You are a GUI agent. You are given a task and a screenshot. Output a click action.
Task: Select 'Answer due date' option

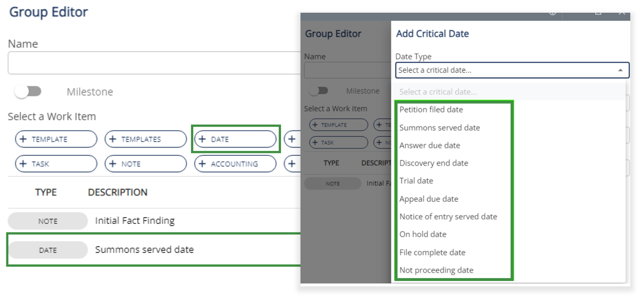pos(430,145)
